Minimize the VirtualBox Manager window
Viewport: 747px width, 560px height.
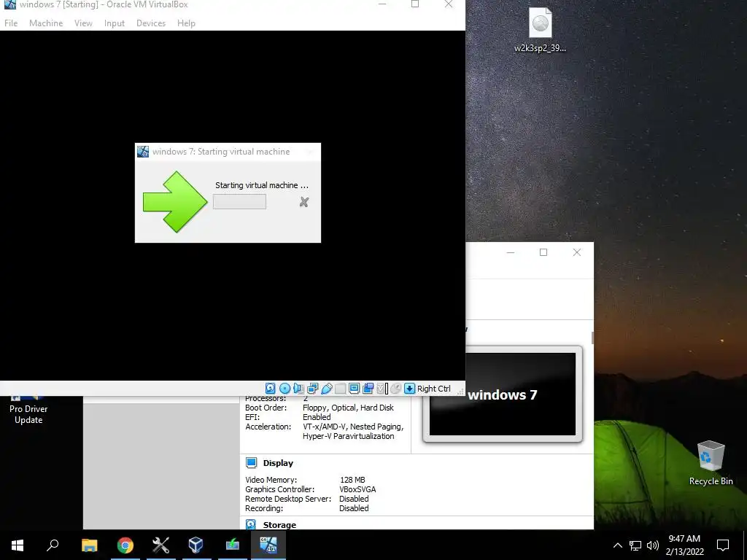click(x=511, y=252)
